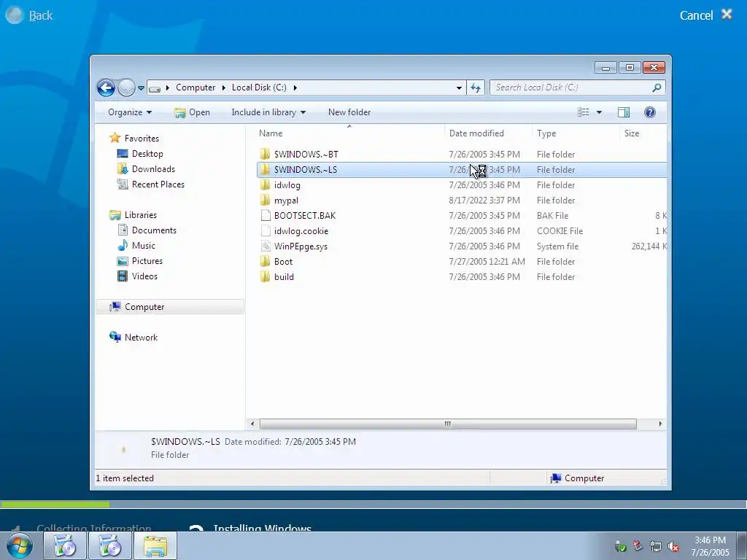Click the scroll left arrow
Image resolution: width=747 pixels, height=560 pixels.
coord(252,424)
